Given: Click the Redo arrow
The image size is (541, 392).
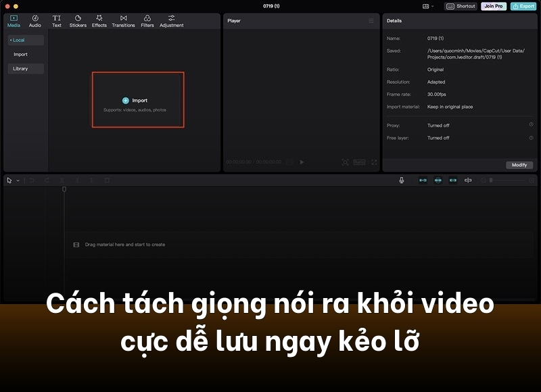Looking at the screenshot, I should point(47,180).
